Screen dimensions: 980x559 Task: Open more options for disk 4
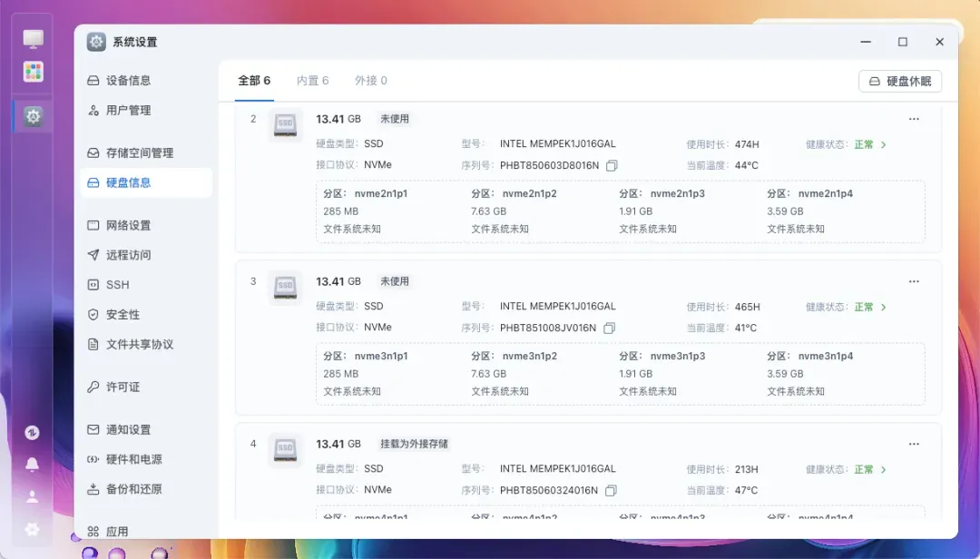click(x=914, y=444)
